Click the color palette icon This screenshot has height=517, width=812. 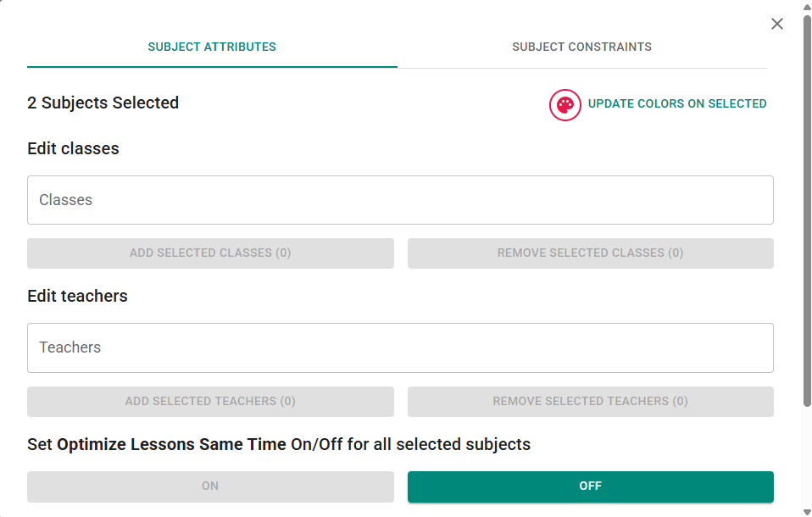pos(565,105)
